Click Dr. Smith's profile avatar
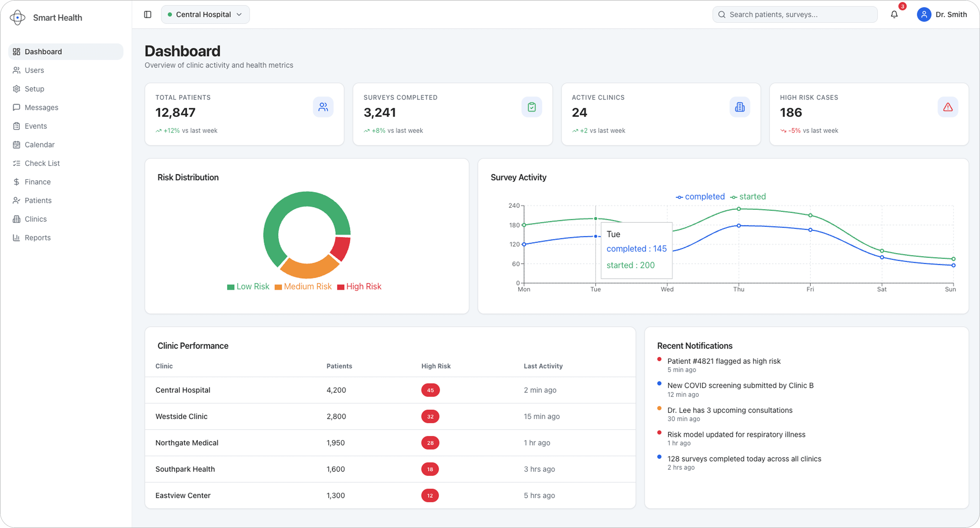Viewport: 980px width, 528px height. (924, 14)
